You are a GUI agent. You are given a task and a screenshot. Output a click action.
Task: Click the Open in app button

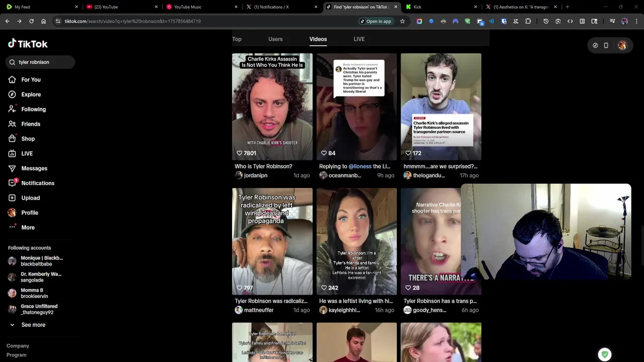pyautogui.click(x=376, y=21)
